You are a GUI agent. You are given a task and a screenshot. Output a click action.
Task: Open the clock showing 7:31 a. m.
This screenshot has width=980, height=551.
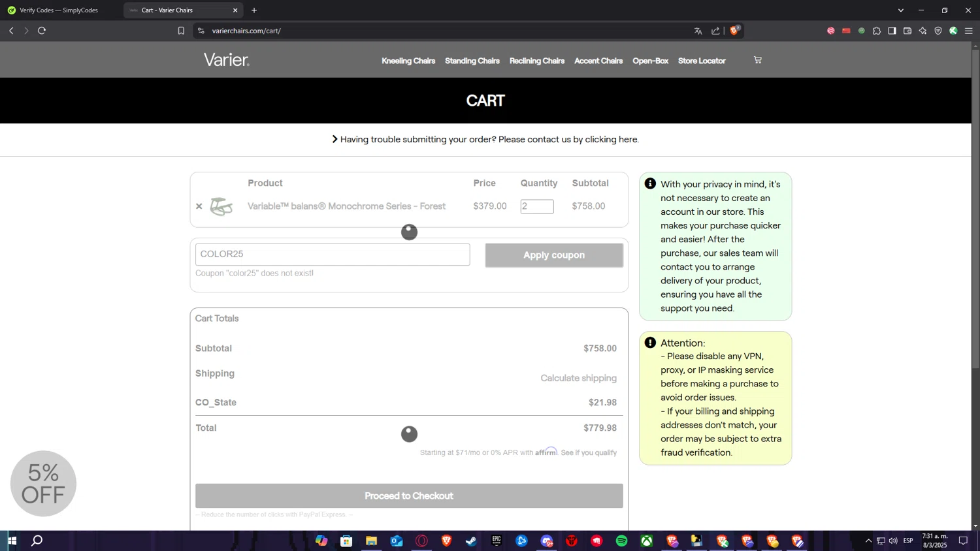click(x=935, y=541)
